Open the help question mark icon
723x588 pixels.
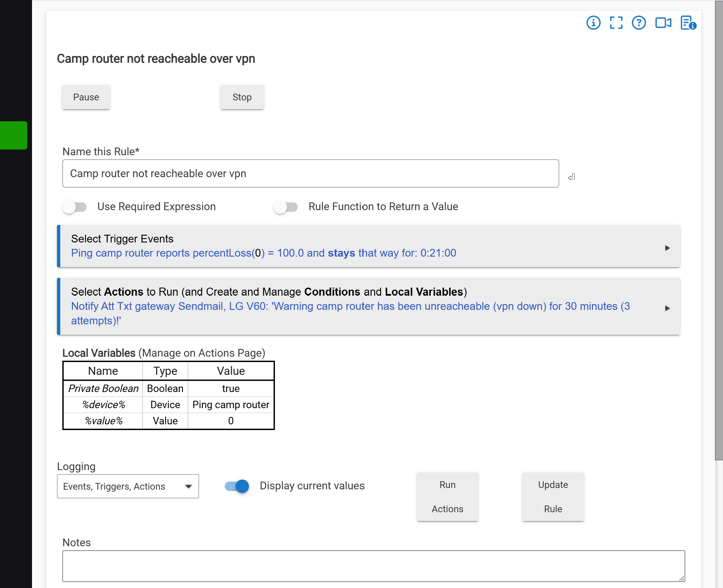(639, 23)
